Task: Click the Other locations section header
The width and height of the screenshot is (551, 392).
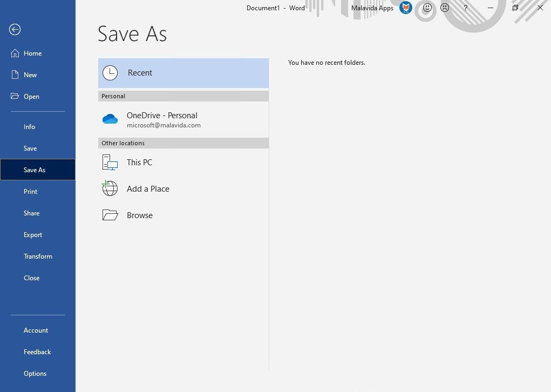Action: coord(183,143)
